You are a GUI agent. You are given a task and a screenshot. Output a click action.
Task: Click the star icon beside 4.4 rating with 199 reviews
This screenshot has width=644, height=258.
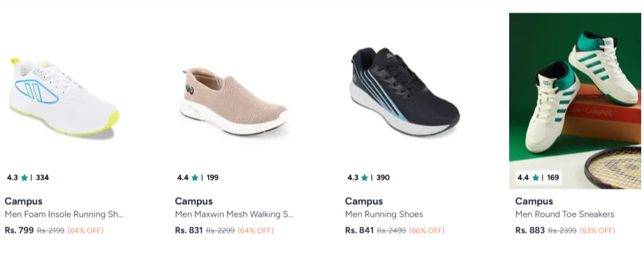(x=195, y=178)
